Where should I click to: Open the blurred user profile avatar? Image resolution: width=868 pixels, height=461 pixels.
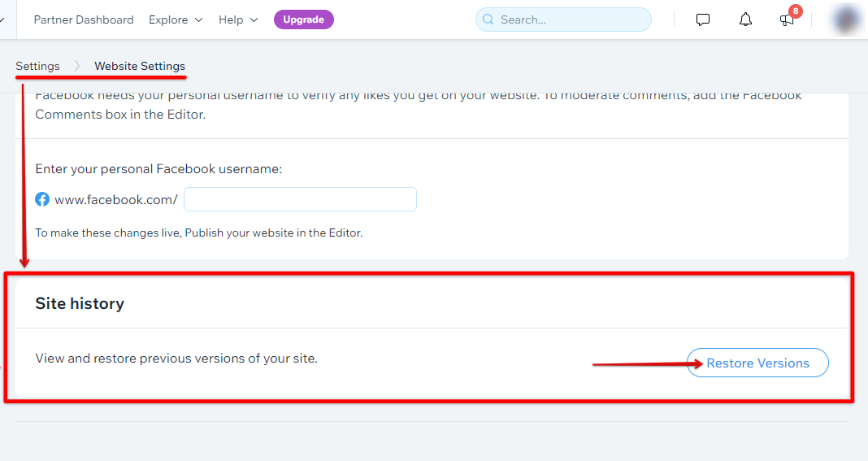coord(846,20)
